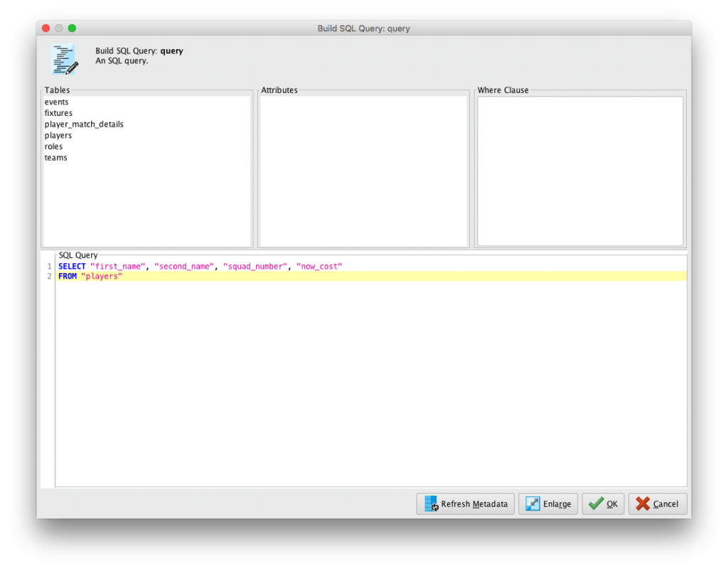Choose the players table in list
Image resolution: width=728 pixels, height=571 pixels.
(x=58, y=135)
